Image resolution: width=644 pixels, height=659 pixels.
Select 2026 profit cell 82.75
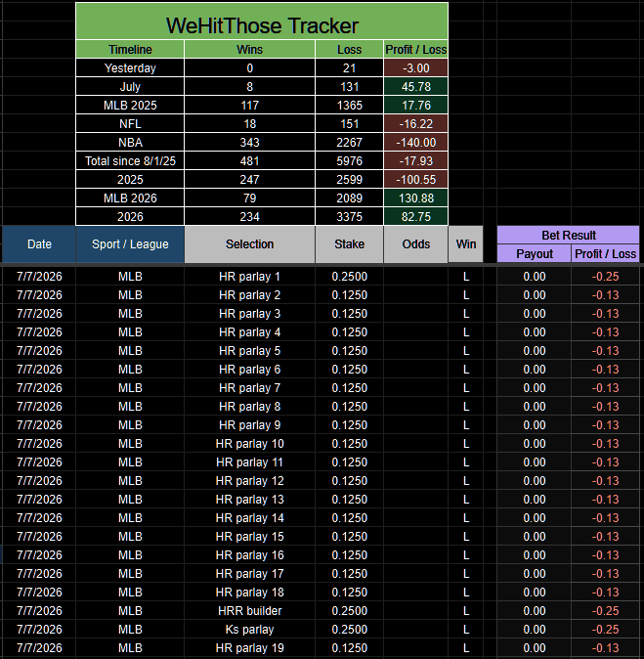point(416,216)
